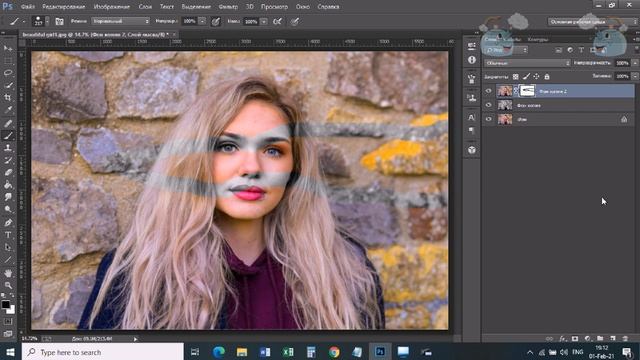Open the Character panel icon in dock

point(472,118)
